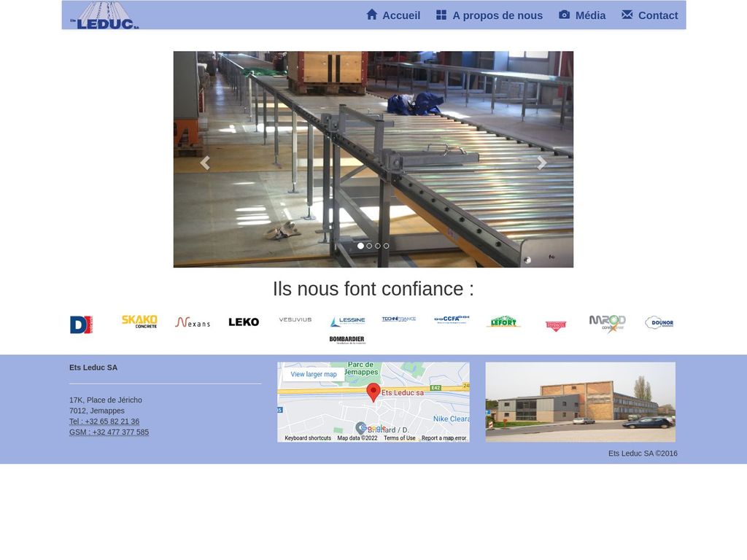Select the Nexans client logo
The image size is (747, 560).
tap(193, 322)
